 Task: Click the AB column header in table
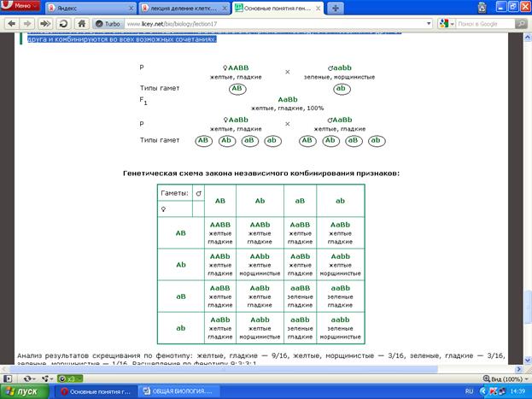(x=220, y=201)
